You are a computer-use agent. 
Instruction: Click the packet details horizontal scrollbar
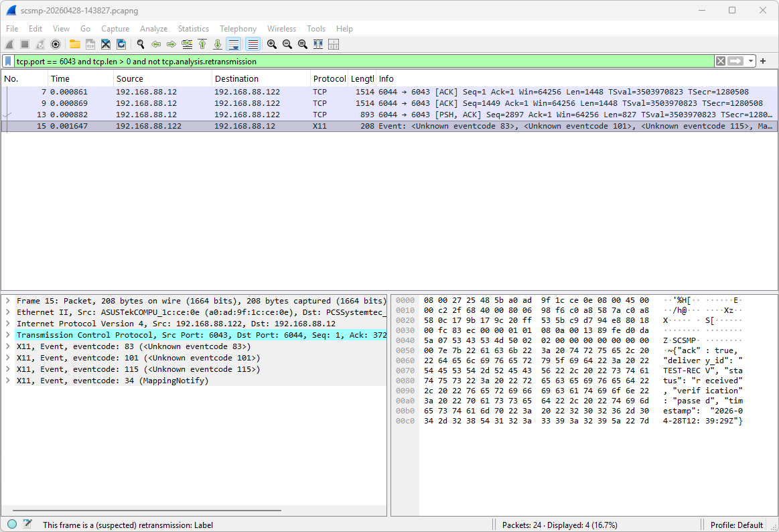(x=147, y=510)
